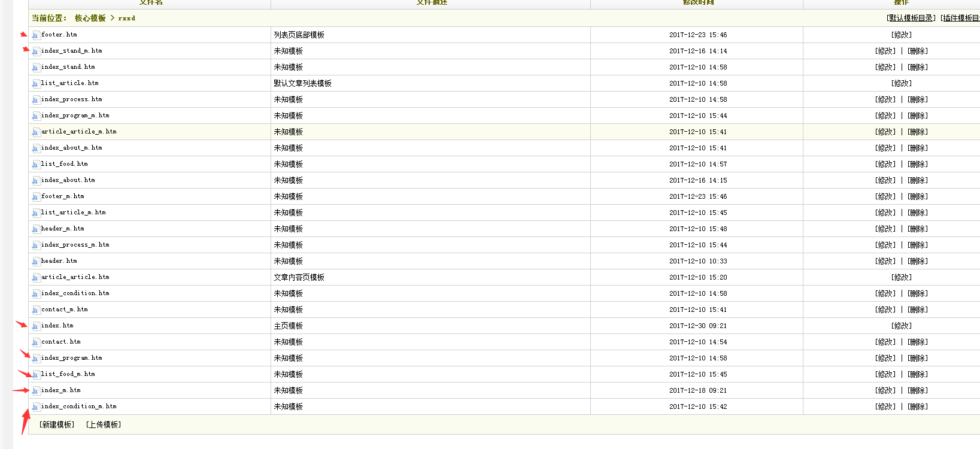The image size is (980, 449).
Task: Click the file icon beside contact.htm
Action: (x=36, y=342)
